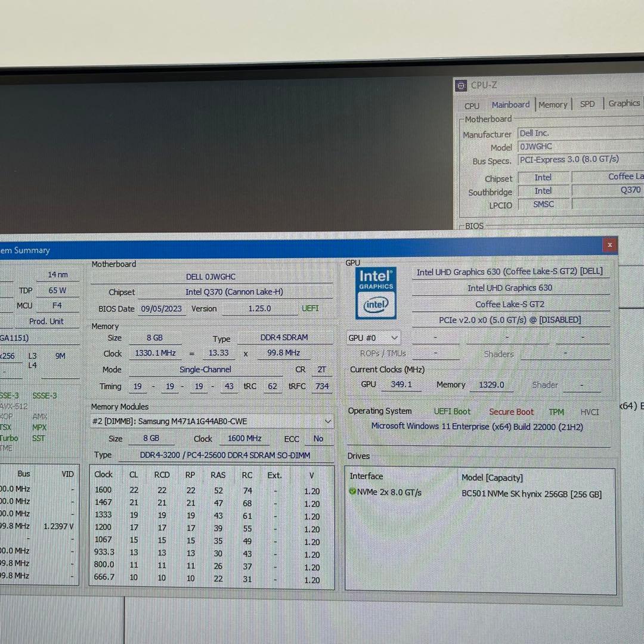Click the Intel GRAPHICS badge in the GPU panel

tap(376, 279)
